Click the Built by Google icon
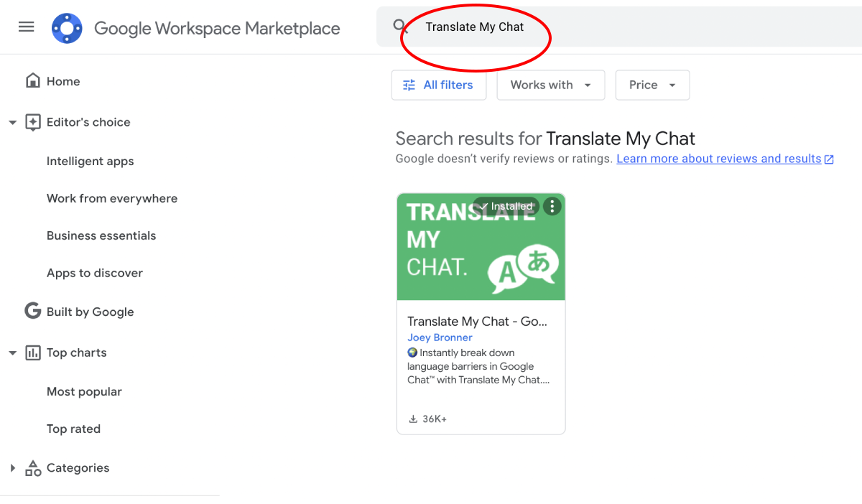This screenshot has width=862, height=504. pyautogui.click(x=32, y=312)
